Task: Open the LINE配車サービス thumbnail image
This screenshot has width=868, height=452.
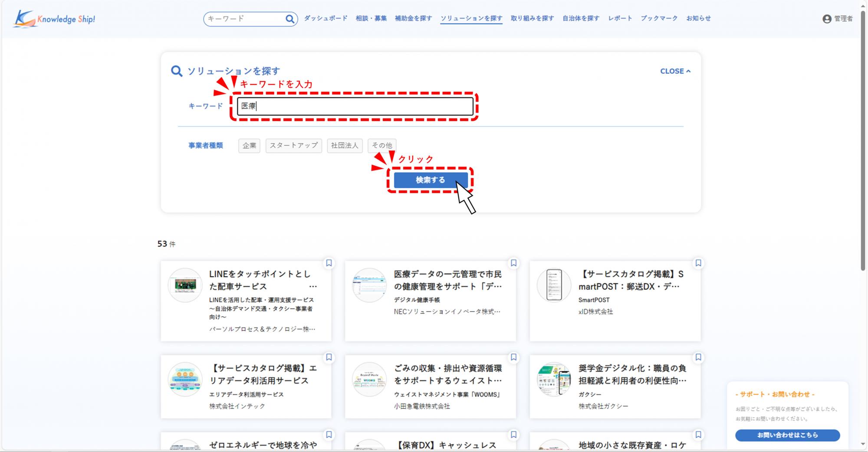Action: tap(185, 285)
